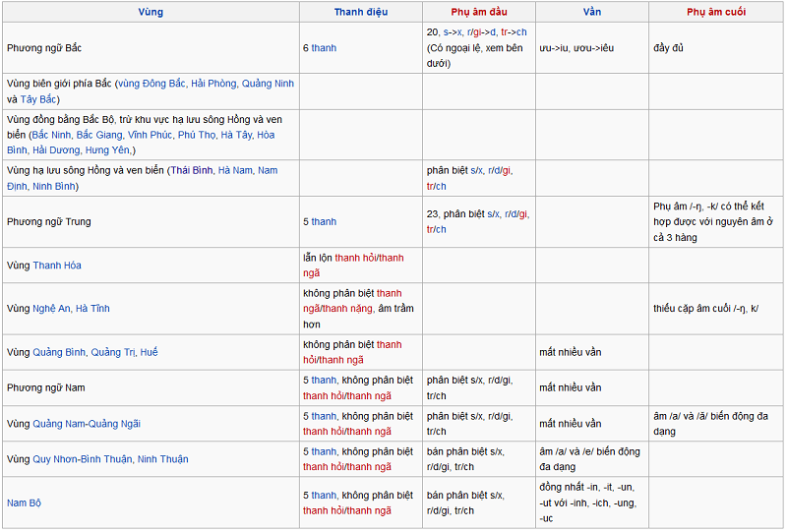Click the Vần column header

click(592, 12)
